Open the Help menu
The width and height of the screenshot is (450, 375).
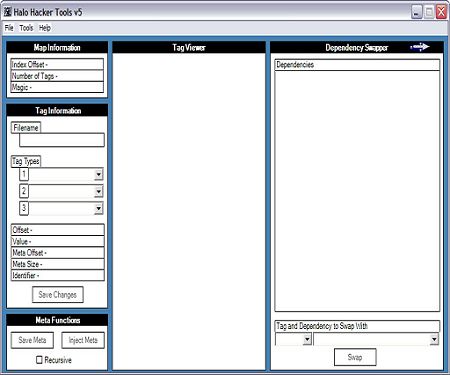[45, 28]
